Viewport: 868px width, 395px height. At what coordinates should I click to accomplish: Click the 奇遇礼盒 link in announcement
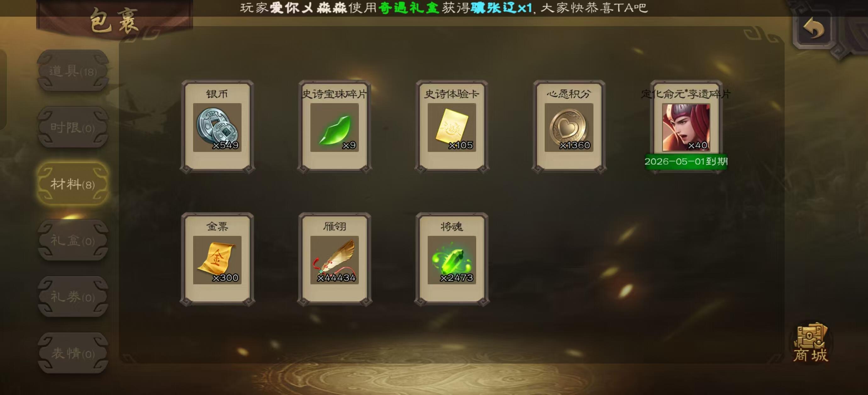point(409,8)
